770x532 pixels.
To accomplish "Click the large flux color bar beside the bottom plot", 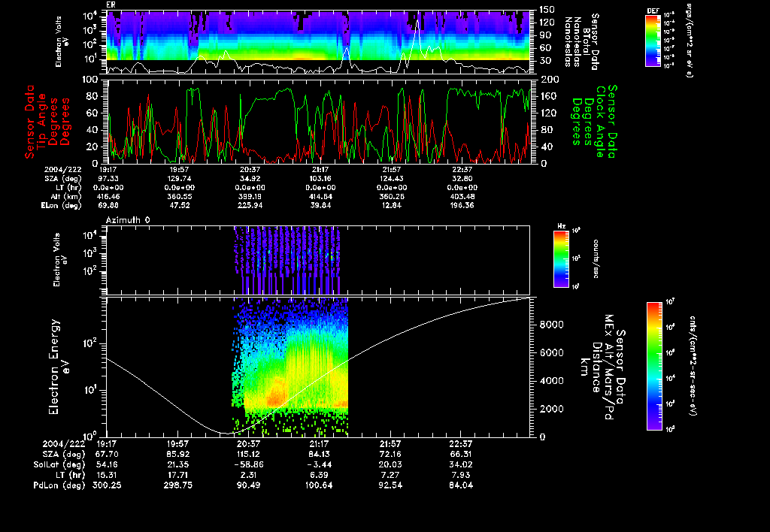I will click(x=653, y=366).
